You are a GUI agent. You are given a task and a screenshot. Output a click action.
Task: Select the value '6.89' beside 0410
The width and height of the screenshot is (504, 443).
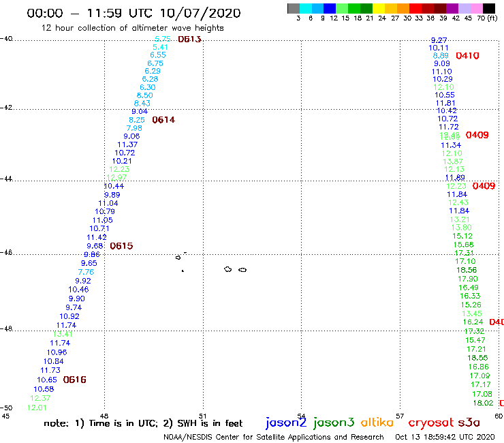(441, 56)
